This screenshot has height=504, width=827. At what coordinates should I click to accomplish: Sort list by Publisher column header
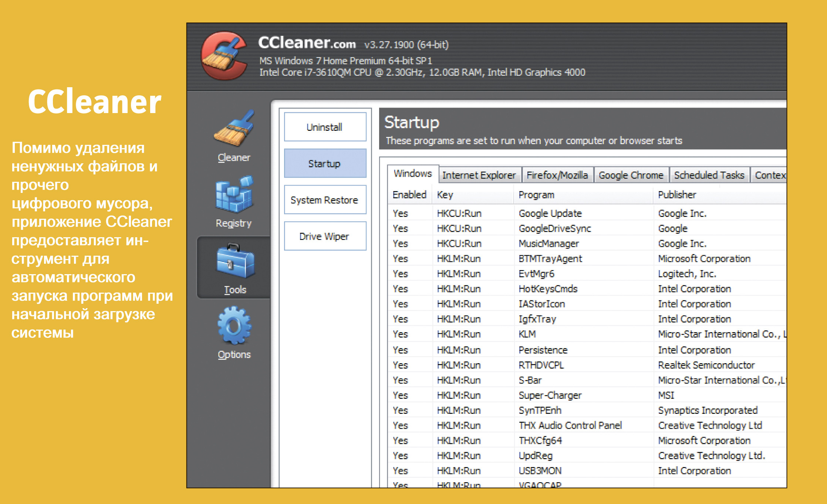[677, 195]
